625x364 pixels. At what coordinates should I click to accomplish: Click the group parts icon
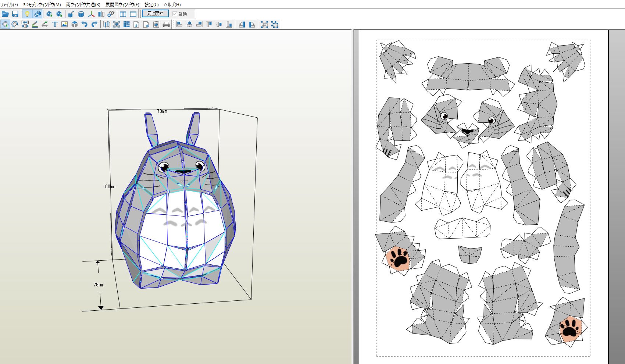click(x=264, y=24)
